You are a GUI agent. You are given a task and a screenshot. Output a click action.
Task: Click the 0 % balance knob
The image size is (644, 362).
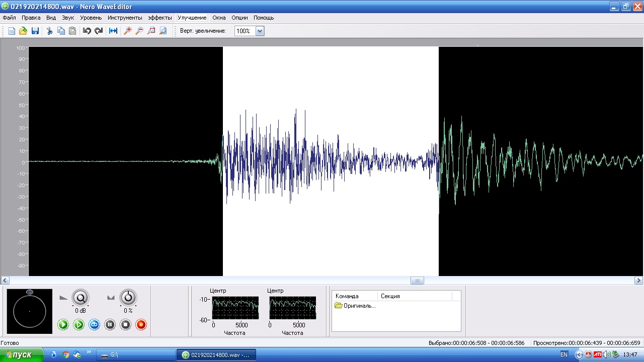pos(128,298)
